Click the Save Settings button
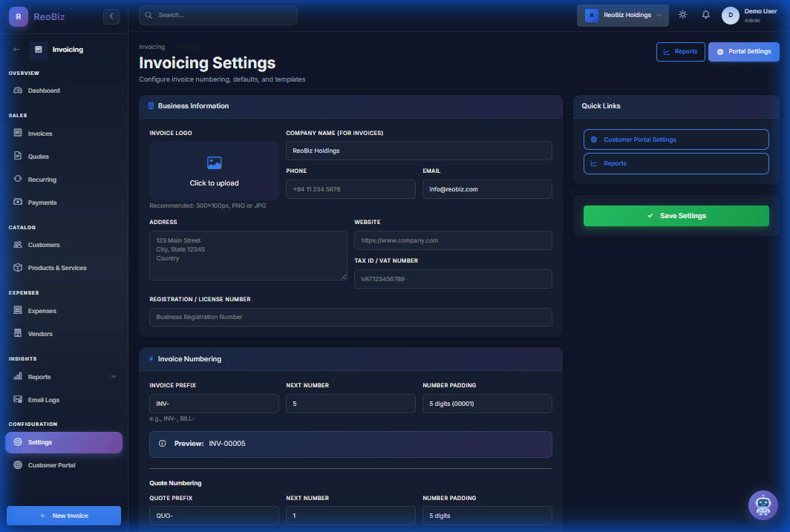 [676, 215]
